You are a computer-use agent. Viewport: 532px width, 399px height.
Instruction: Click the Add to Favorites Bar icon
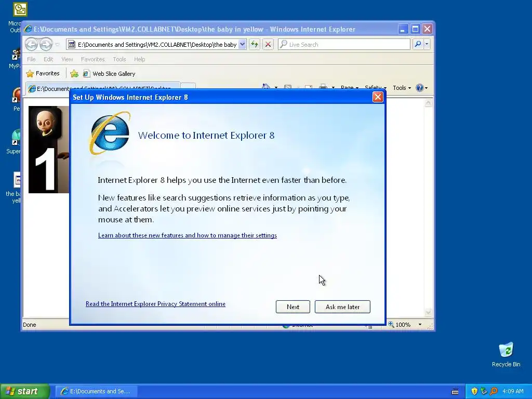coord(74,73)
